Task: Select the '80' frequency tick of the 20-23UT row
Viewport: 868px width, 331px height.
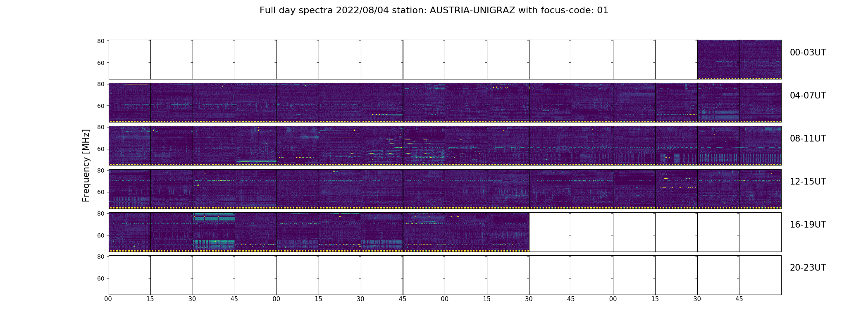Action: click(100, 257)
